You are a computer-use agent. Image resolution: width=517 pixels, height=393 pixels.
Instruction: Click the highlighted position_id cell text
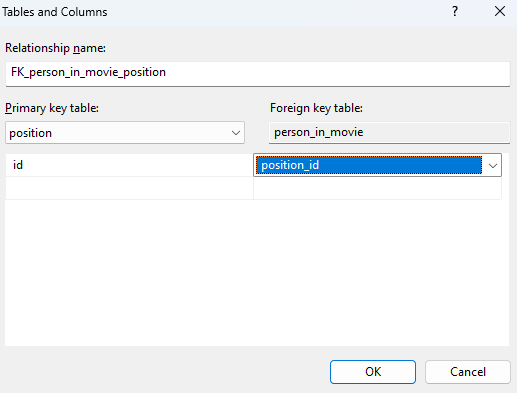[290, 165]
